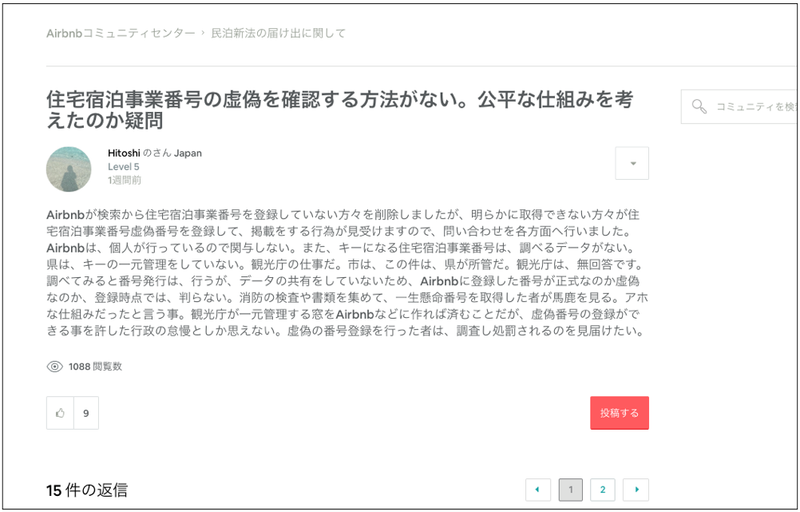This screenshot has height=512, width=800.
Task: Go to next replies page arrow
Action: coord(636,489)
